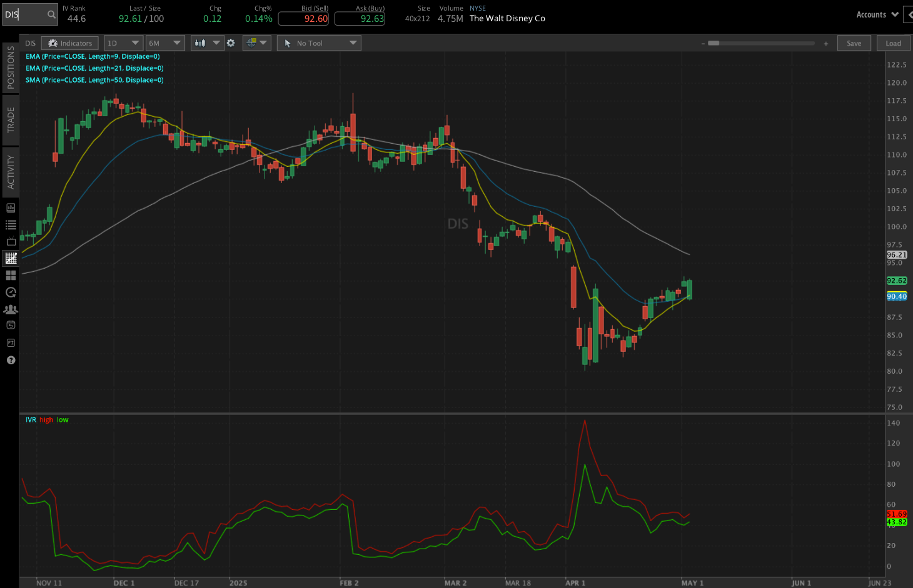Image resolution: width=913 pixels, height=588 pixels.
Task: Select the chart icon in left sidebar
Action: click(x=10, y=258)
